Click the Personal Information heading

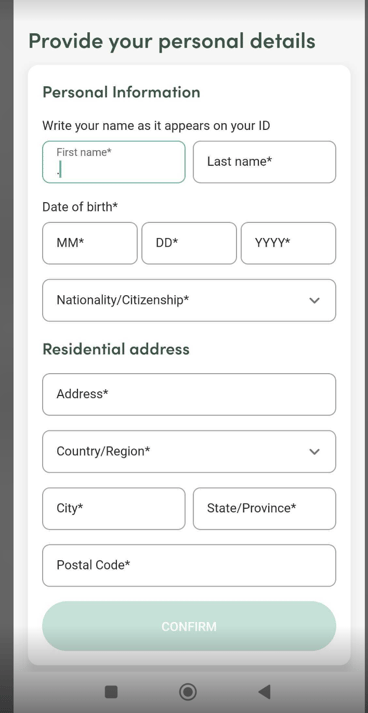(121, 92)
